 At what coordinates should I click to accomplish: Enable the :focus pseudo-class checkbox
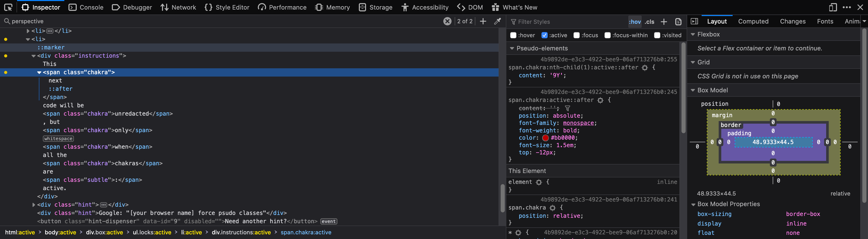tap(577, 35)
